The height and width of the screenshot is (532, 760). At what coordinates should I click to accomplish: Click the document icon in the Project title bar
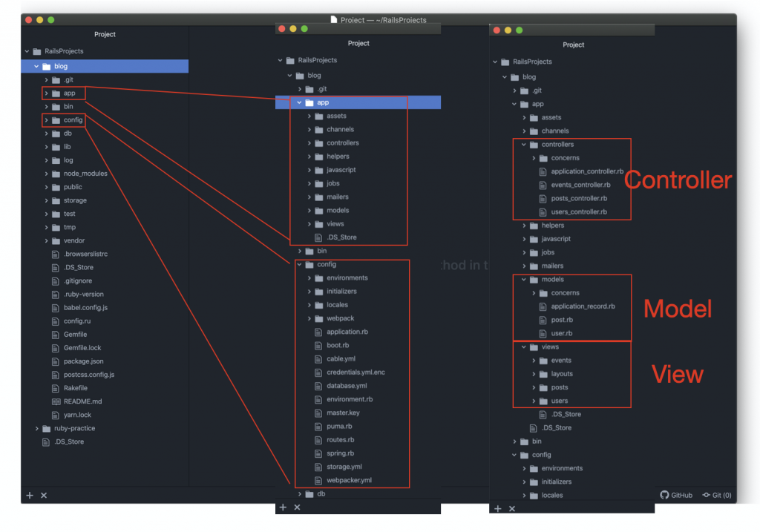click(333, 19)
